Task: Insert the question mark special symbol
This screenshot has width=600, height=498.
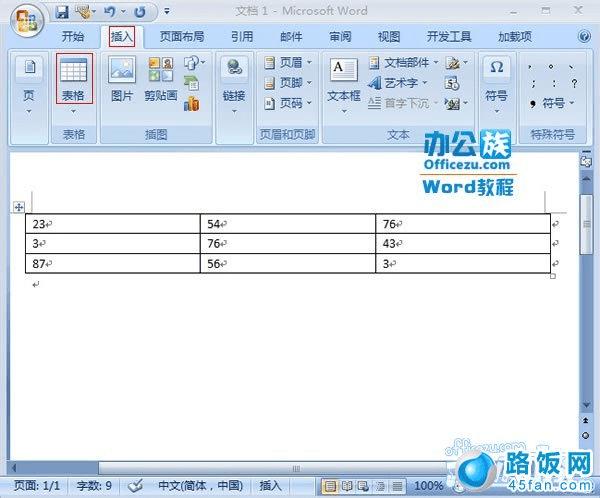Action: [574, 83]
